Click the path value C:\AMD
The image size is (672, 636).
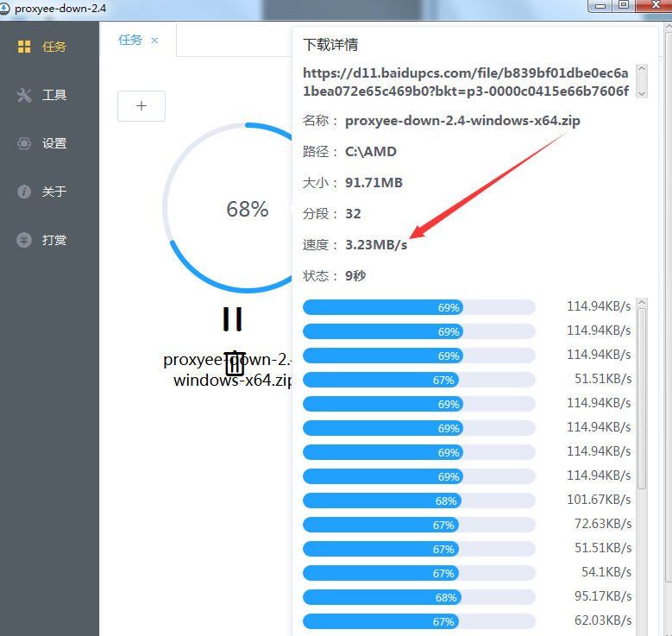371,151
